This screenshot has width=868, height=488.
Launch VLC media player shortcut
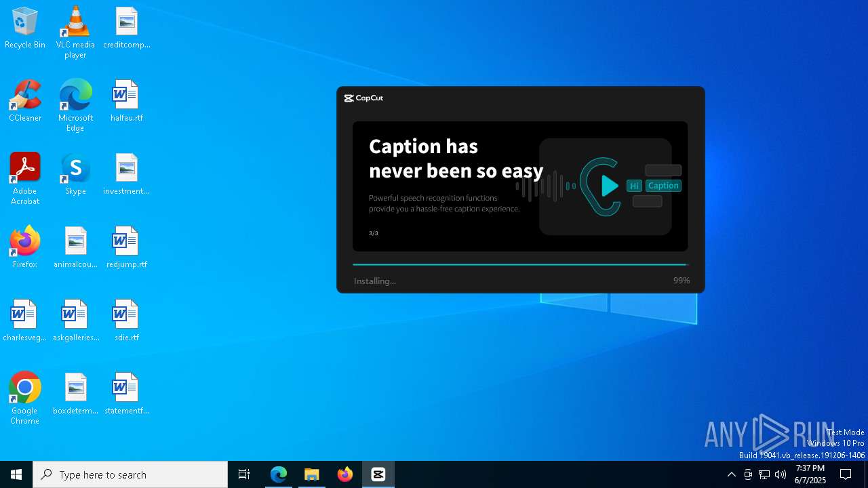(x=75, y=33)
